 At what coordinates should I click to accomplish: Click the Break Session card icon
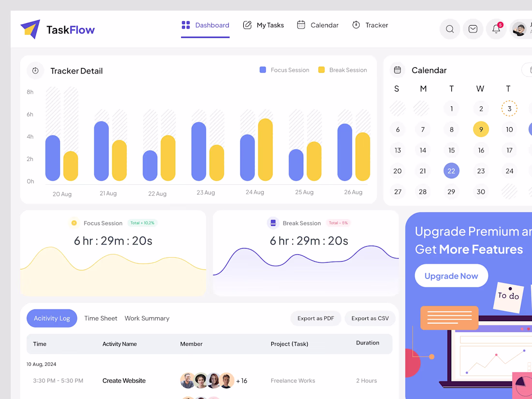(x=273, y=223)
